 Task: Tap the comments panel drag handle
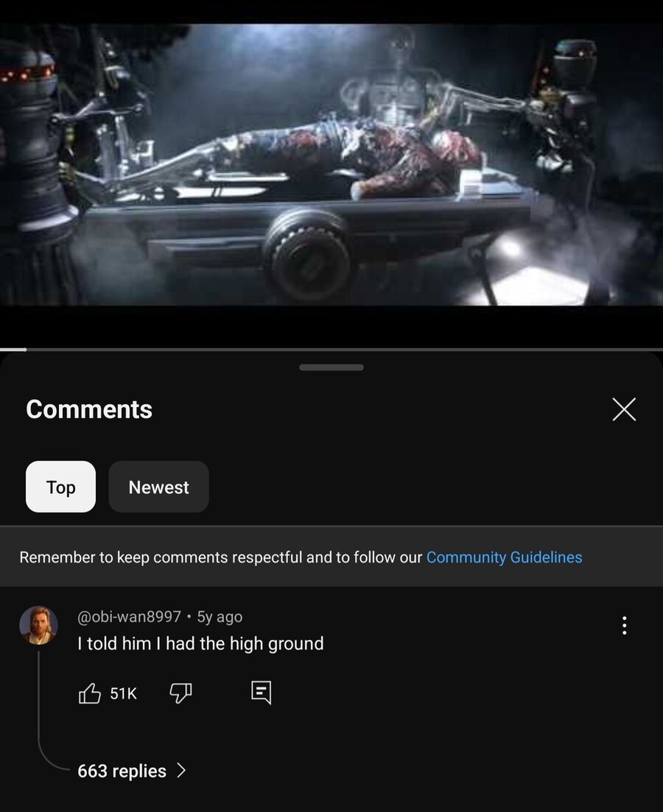coord(331,367)
